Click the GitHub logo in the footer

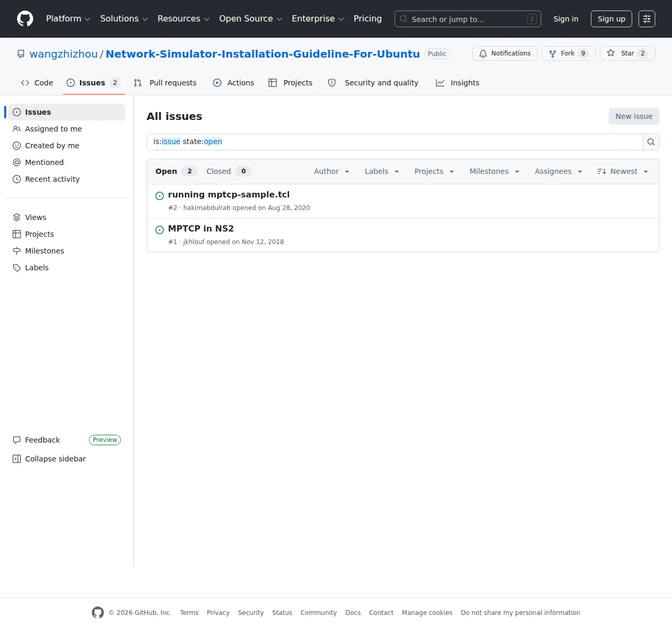click(x=98, y=612)
